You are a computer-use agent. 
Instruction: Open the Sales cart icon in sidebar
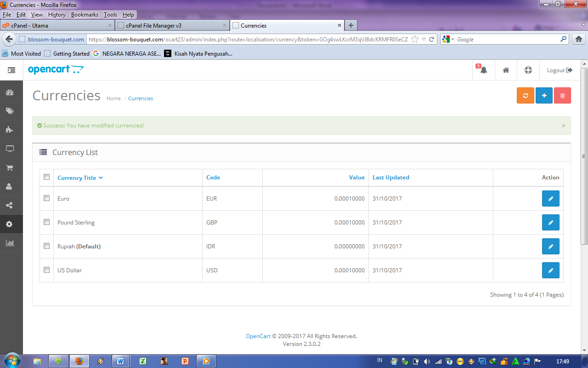pyautogui.click(x=10, y=168)
